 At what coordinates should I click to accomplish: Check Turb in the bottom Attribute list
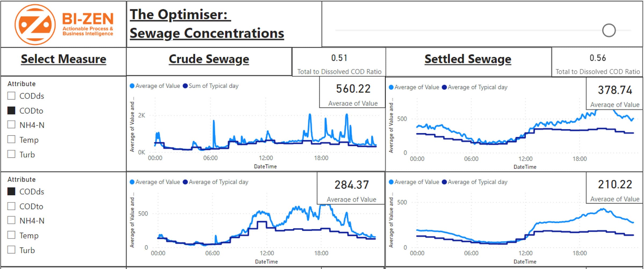tap(11, 250)
